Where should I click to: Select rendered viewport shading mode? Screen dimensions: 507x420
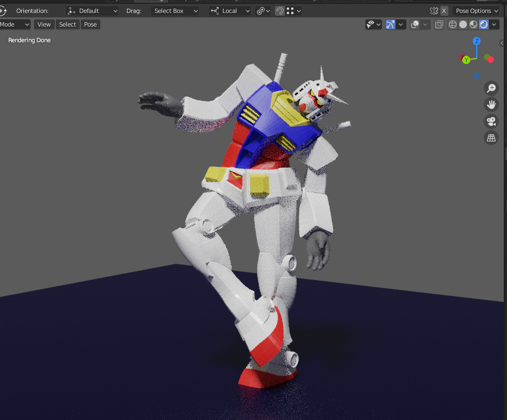click(x=483, y=24)
